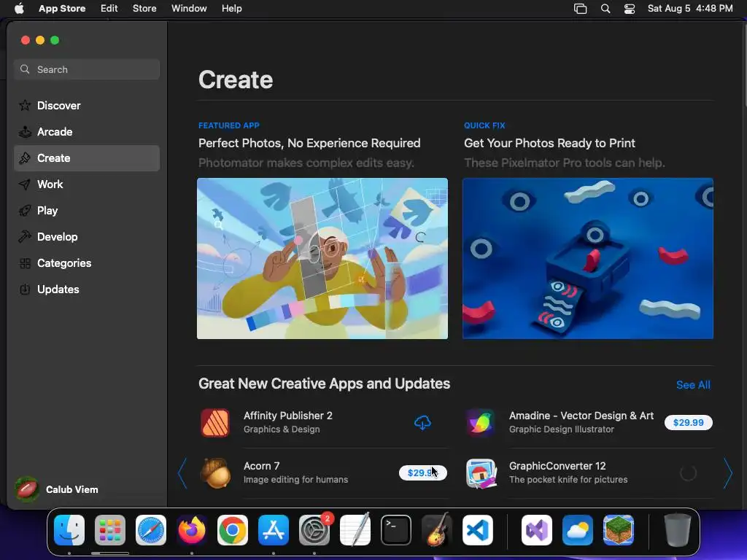Open the Affinity Publisher 2 title
The height and width of the screenshot is (560, 747).
(287, 416)
